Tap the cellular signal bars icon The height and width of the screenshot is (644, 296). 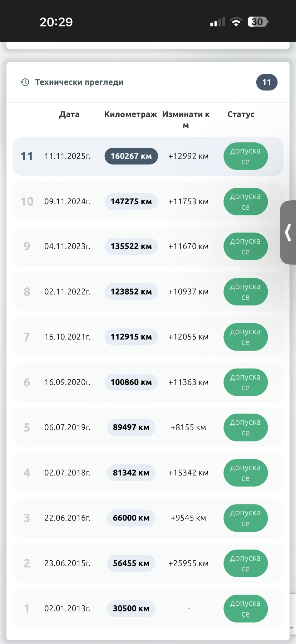pos(217,22)
